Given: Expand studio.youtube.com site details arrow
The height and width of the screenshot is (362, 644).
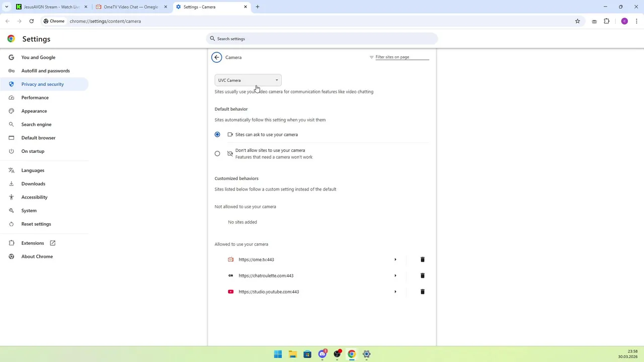Looking at the screenshot, I should click(x=395, y=292).
